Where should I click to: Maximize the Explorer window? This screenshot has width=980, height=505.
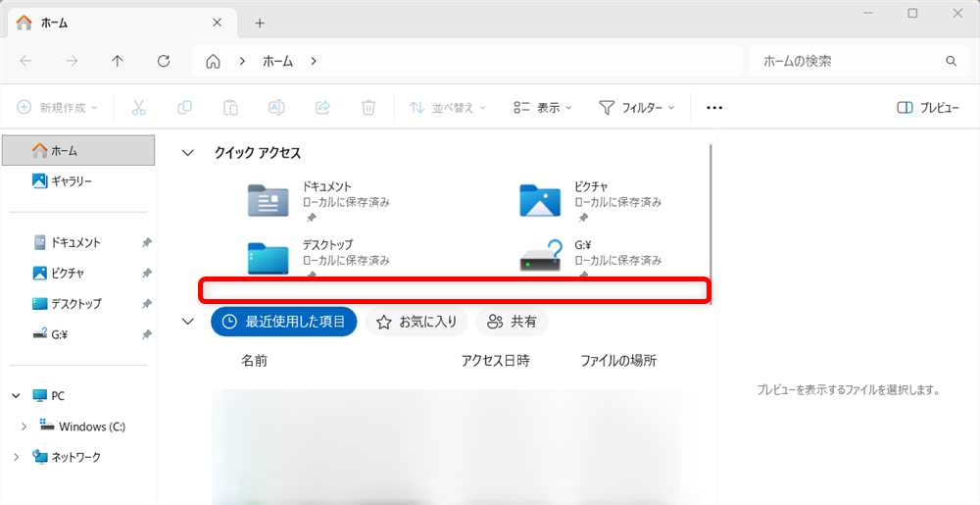tap(912, 13)
